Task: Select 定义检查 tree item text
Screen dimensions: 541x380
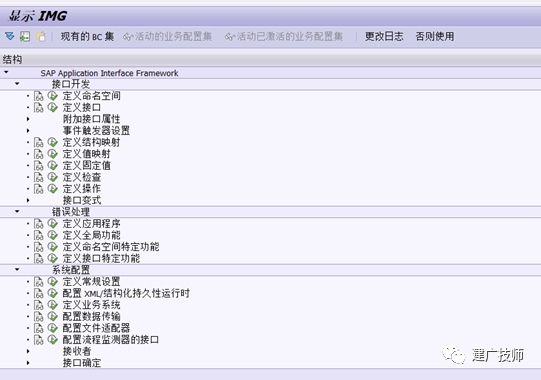Action: pyautogui.click(x=82, y=177)
